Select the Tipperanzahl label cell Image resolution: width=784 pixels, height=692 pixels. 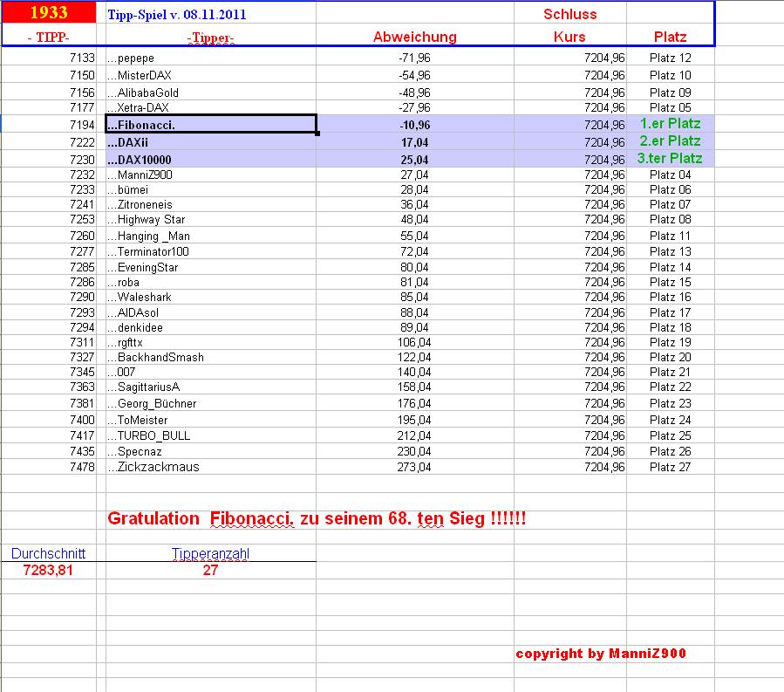tap(210, 553)
